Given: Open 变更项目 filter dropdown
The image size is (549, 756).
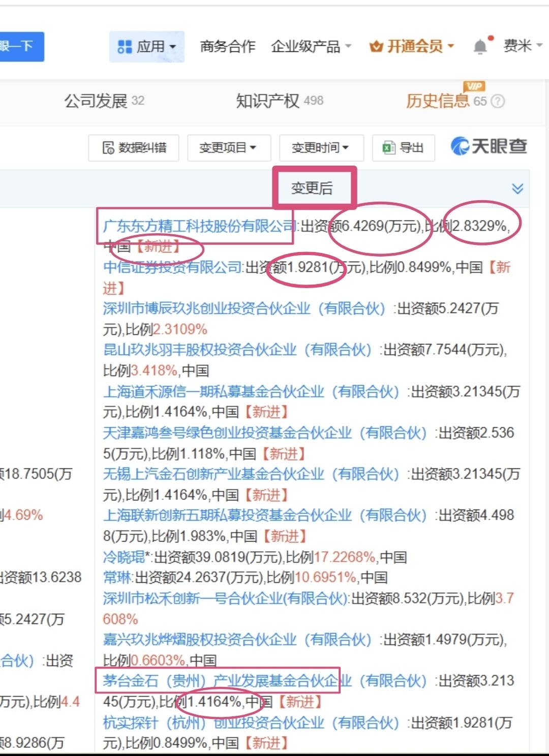Looking at the screenshot, I should click(229, 148).
